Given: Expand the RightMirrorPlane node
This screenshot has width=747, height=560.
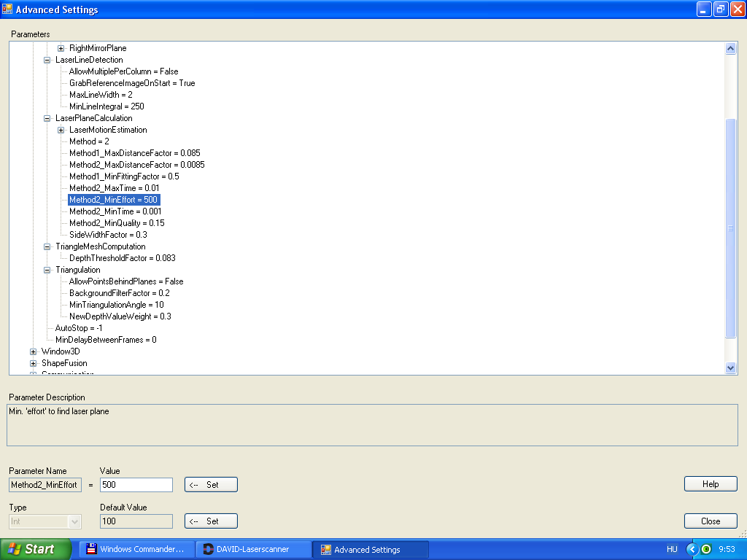Looking at the screenshot, I should (61, 48).
